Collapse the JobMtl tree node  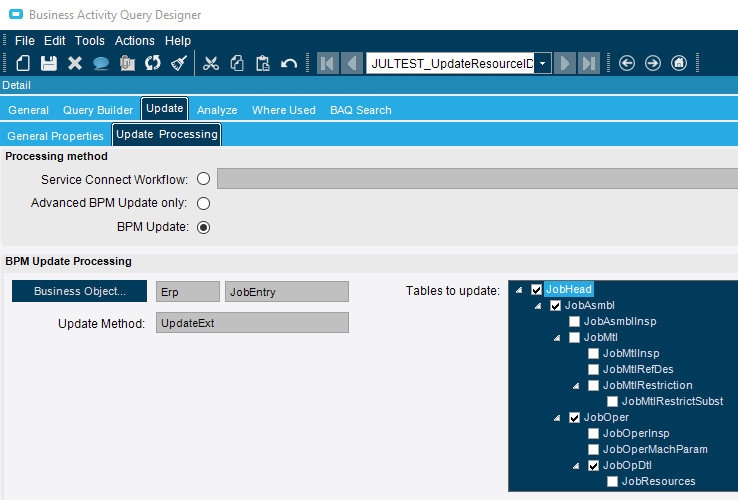[557, 338]
